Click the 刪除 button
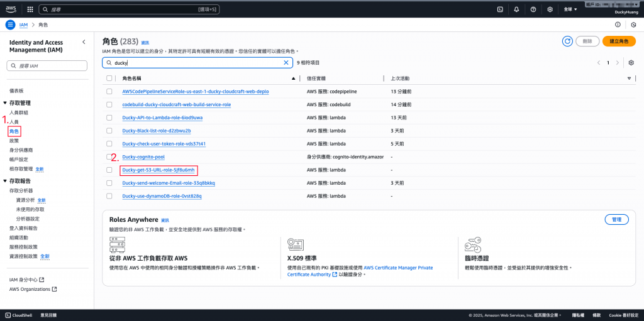Viewport: 644px width, 321px height. point(587,41)
